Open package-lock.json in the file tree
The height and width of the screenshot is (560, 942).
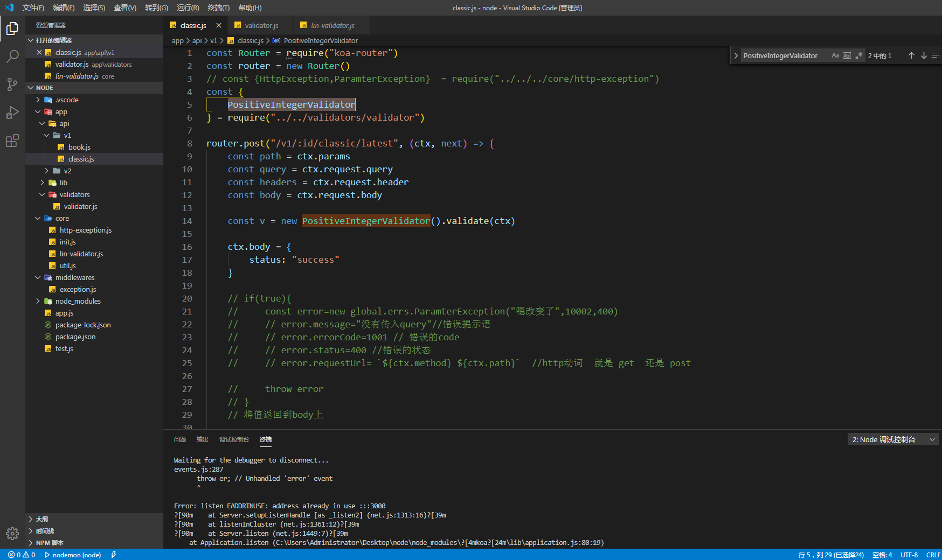coord(94,325)
